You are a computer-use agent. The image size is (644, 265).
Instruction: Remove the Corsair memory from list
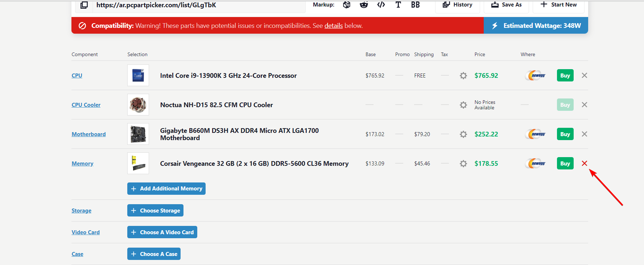585,163
